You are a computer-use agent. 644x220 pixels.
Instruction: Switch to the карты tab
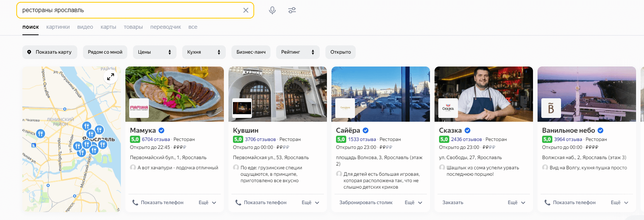point(108,27)
